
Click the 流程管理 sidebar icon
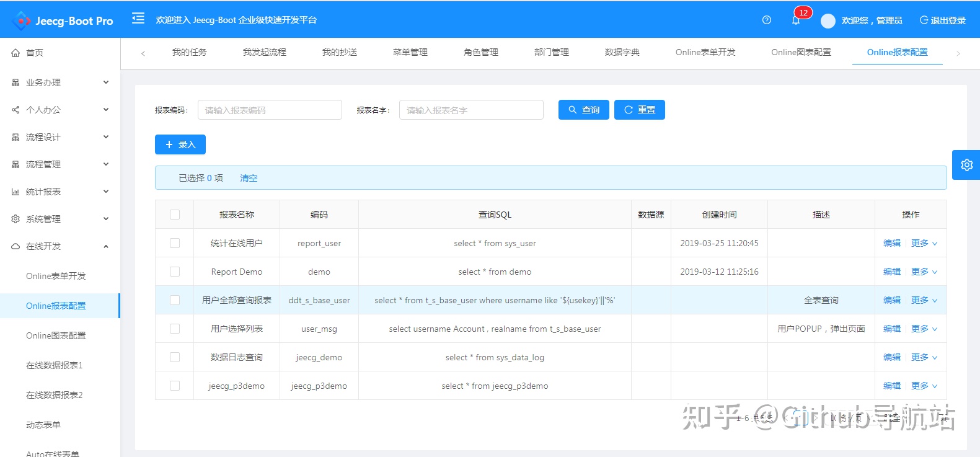click(15, 164)
